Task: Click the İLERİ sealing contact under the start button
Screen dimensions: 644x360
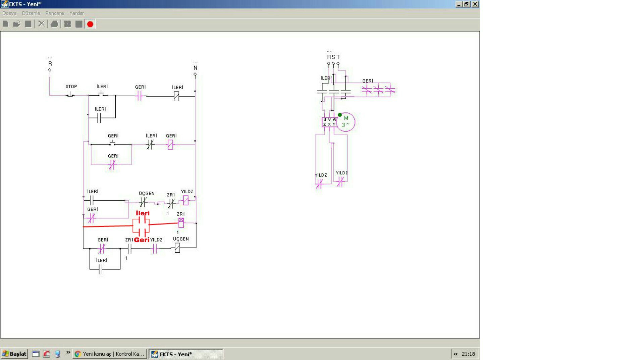Action: (x=99, y=118)
